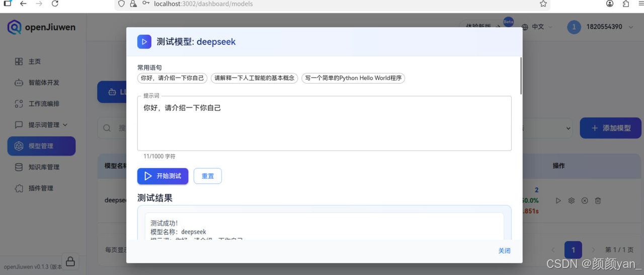
Task: Click the magnifier search icon in model list
Action: [x=107, y=128]
